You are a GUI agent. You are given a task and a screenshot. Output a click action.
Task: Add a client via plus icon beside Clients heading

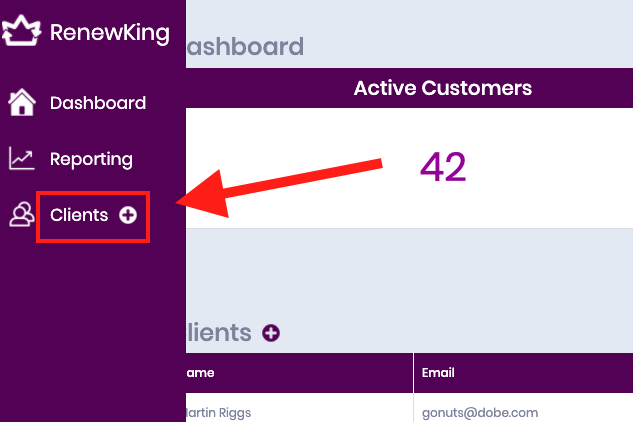271,333
